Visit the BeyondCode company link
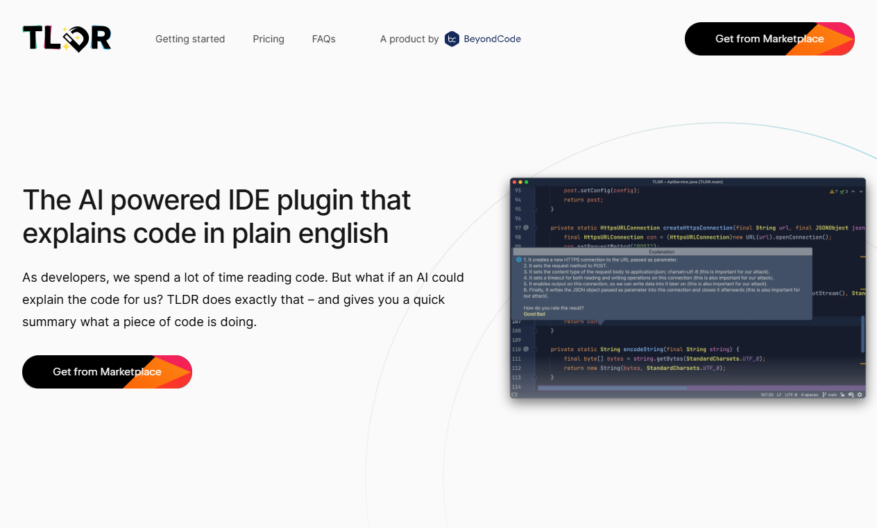The image size is (877, 528). [492, 39]
